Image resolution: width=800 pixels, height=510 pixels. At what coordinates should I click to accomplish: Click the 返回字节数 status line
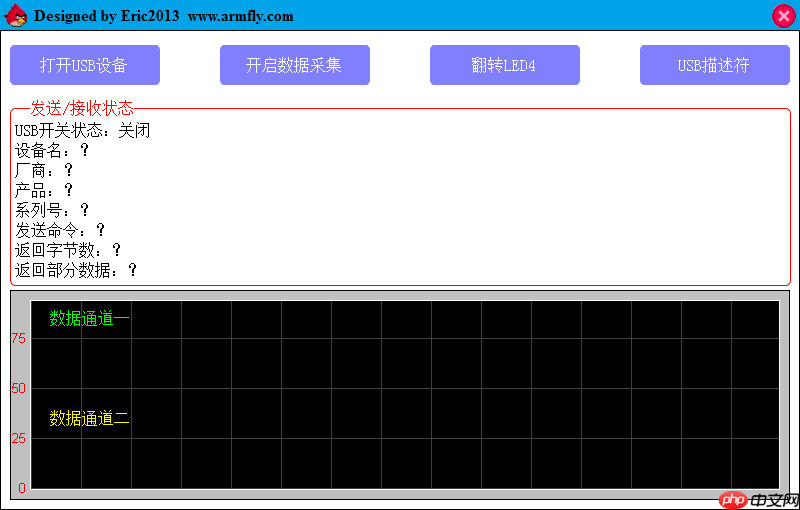[68, 250]
